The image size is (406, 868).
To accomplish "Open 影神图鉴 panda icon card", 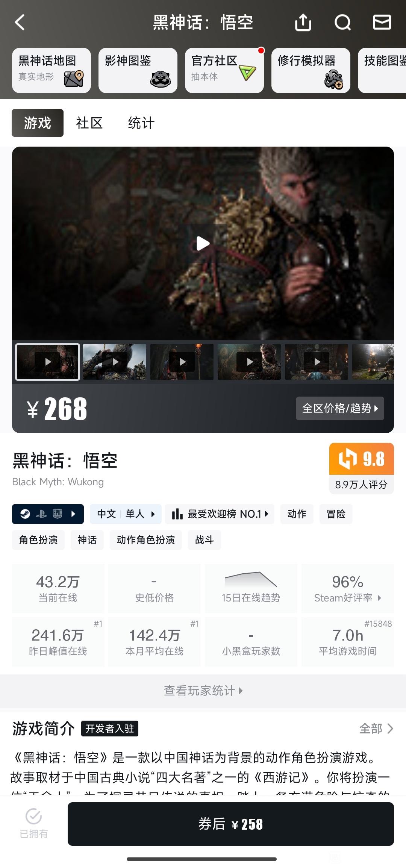I will pos(138,70).
